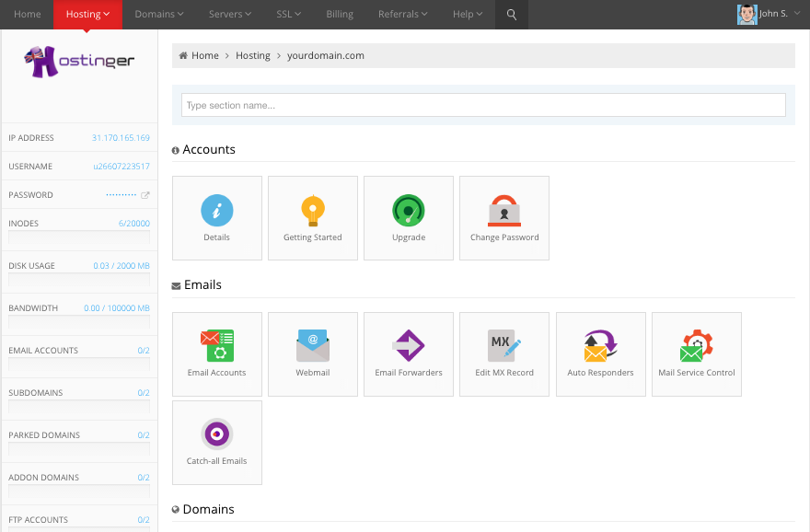Click the Inodes 6/20000 progress bar
This screenshot has height=532, width=810.
pyautogui.click(x=79, y=237)
